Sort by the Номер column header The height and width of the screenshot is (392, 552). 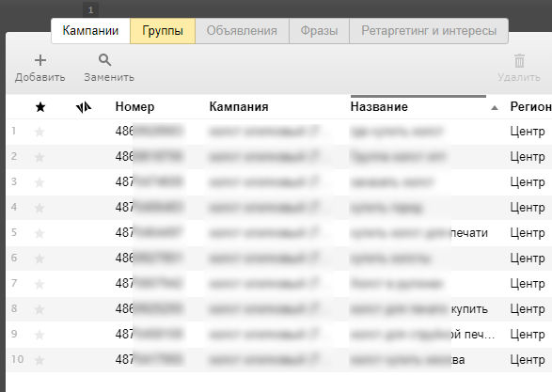(134, 106)
